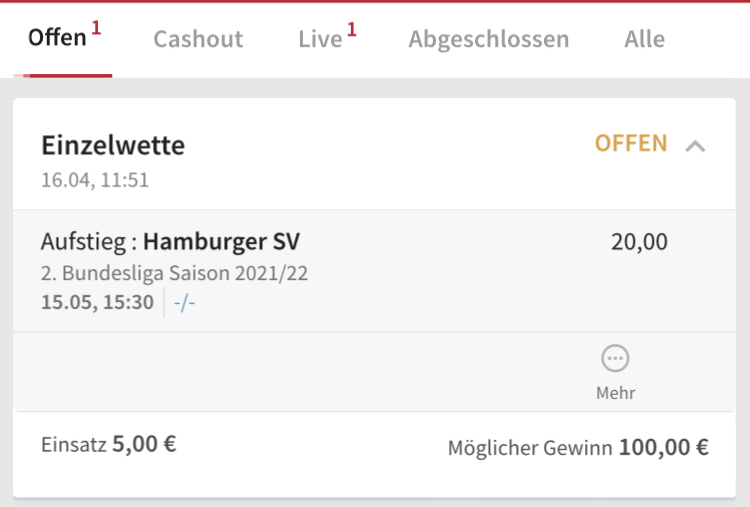Click the 2. Bundesliga Saison 2021/22 text

click(174, 273)
